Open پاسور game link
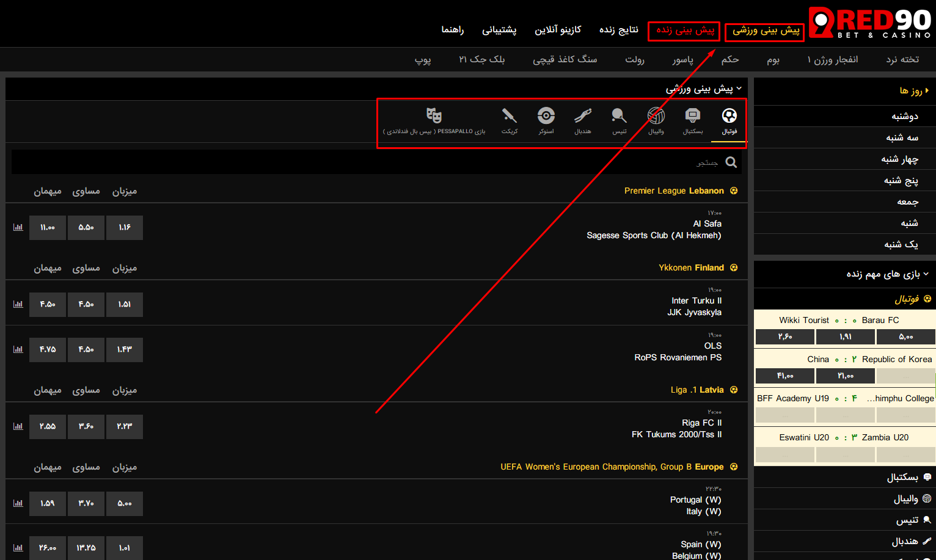The image size is (936, 560). (x=683, y=59)
